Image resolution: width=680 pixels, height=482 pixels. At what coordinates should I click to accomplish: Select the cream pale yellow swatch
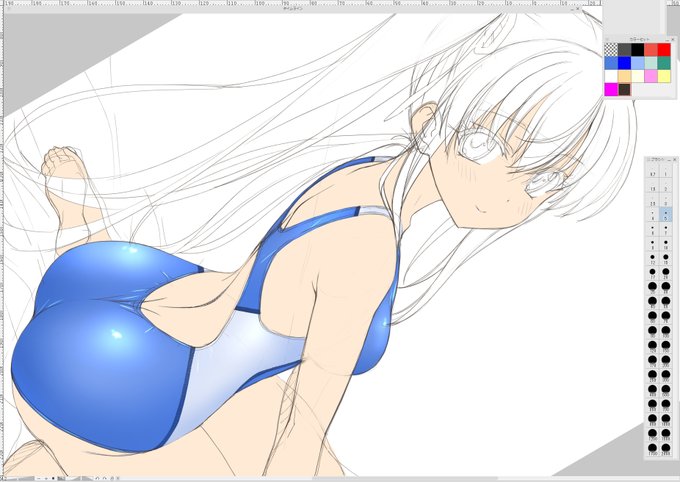(638, 76)
